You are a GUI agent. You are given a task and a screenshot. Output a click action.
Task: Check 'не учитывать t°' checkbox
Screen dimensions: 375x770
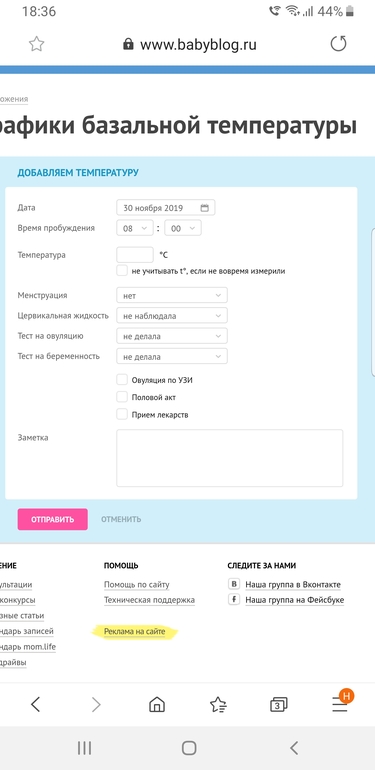(x=122, y=270)
